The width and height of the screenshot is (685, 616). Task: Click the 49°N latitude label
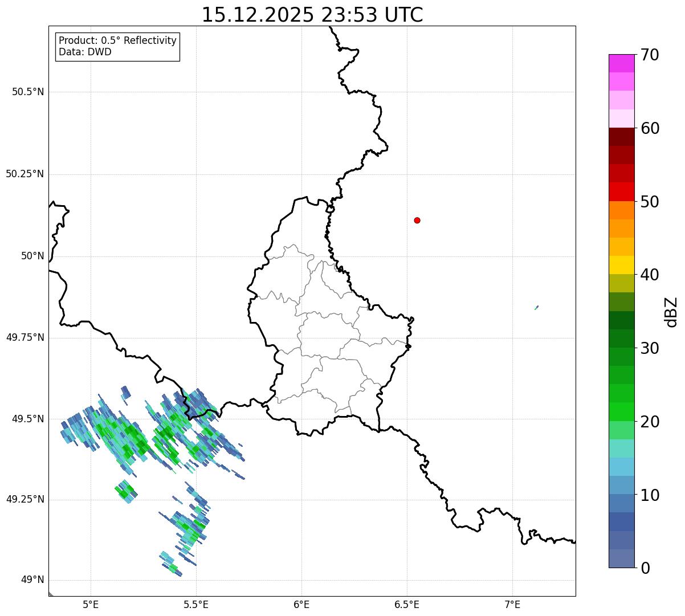point(32,580)
